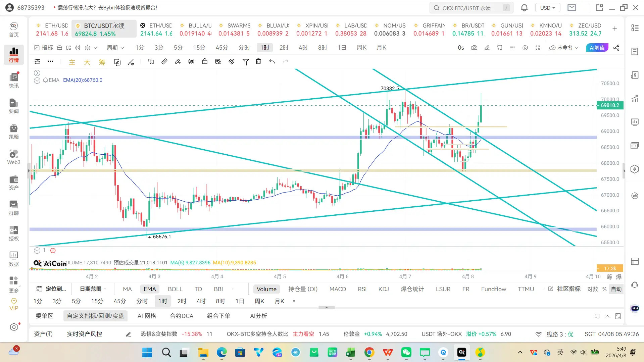The height and width of the screenshot is (362, 644).
Task: Click the AI解读 button
Action: point(597,48)
